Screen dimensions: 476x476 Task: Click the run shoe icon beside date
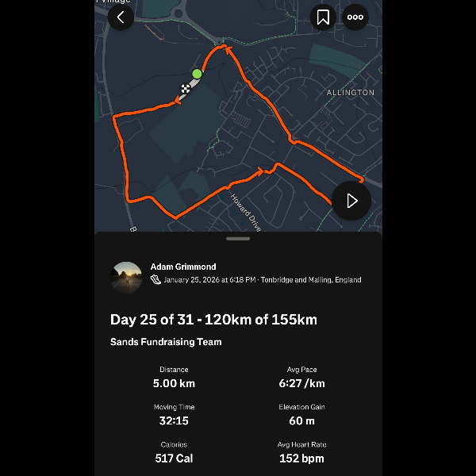point(155,280)
